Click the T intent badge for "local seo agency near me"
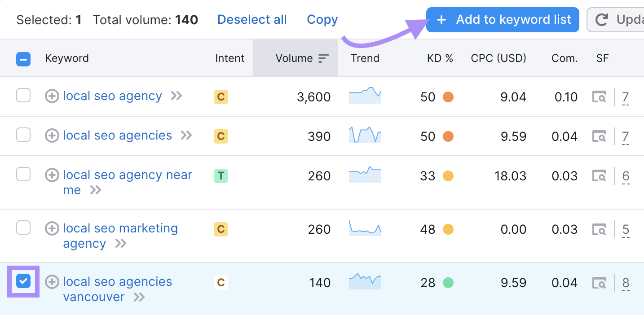 click(x=221, y=175)
